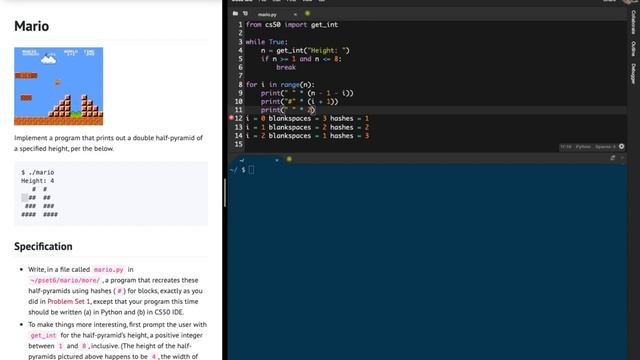Click the Specification heading

pyautogui.click(x=43, y=246)
